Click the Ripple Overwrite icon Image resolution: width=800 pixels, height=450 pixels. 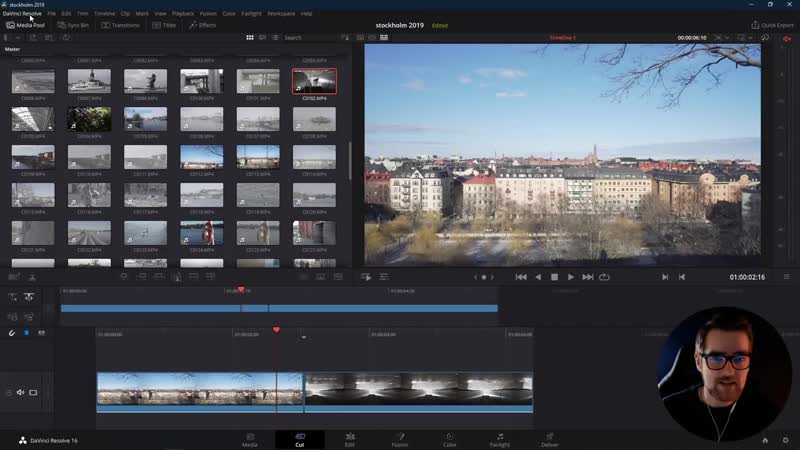coord(159,277)
